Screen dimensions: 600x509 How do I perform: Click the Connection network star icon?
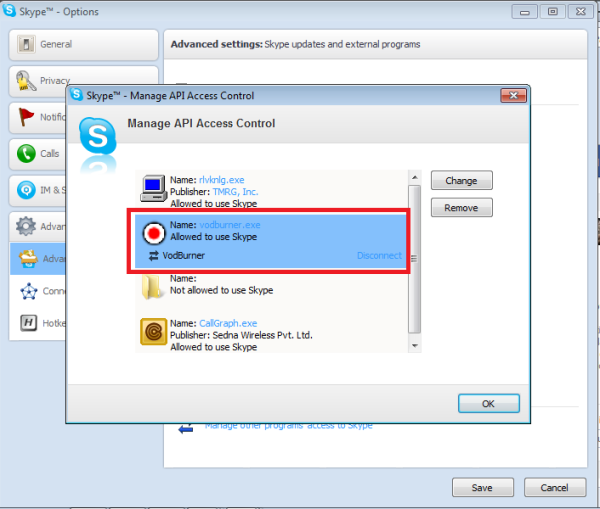[29, 291]
